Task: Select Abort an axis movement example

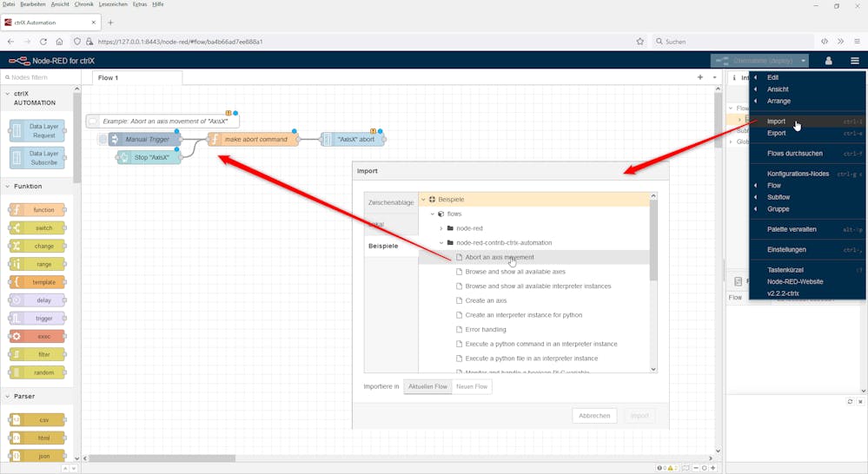Action: (534, 257)
